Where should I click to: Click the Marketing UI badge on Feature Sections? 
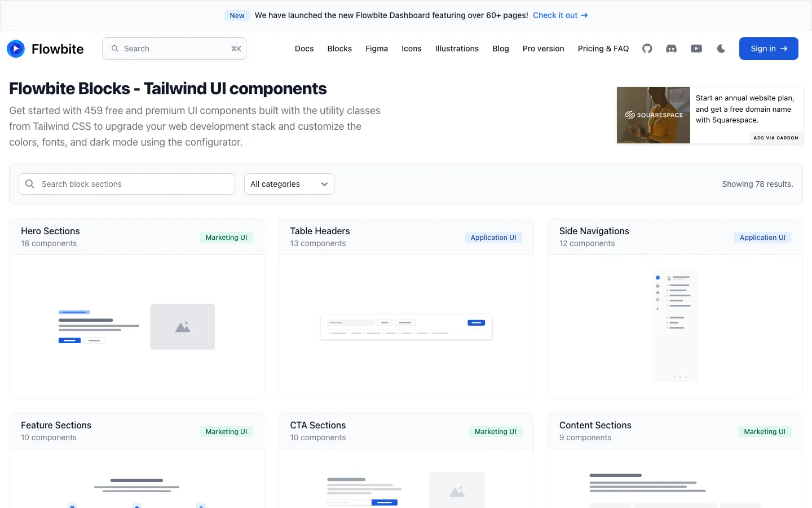point(226,432)
